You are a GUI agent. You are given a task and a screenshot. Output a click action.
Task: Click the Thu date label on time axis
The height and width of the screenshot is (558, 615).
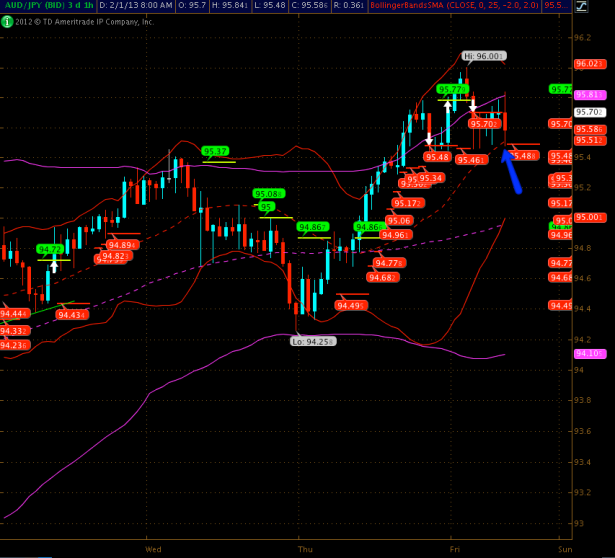[305, 549]
